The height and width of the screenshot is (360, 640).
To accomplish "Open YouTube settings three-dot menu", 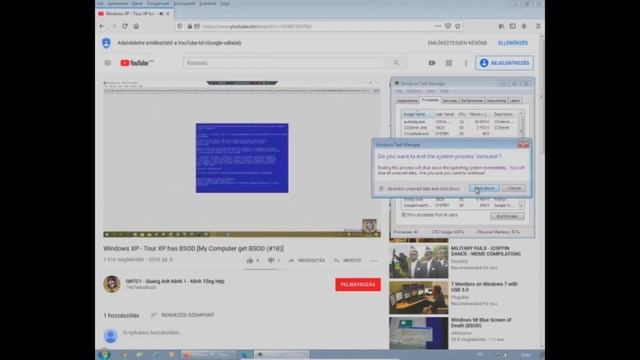I will (x=466, y=63).
